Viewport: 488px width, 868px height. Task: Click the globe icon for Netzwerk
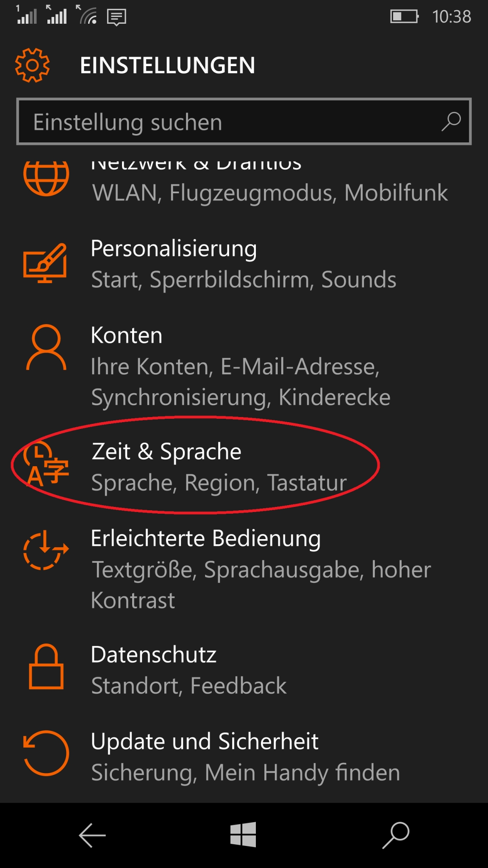(46, 177)
